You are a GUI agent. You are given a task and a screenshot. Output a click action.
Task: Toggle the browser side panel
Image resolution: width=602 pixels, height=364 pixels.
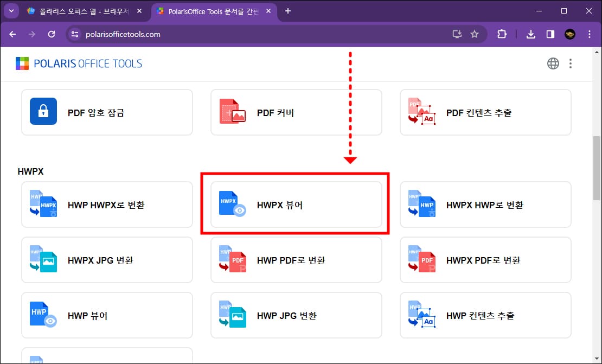pos(550,34)
